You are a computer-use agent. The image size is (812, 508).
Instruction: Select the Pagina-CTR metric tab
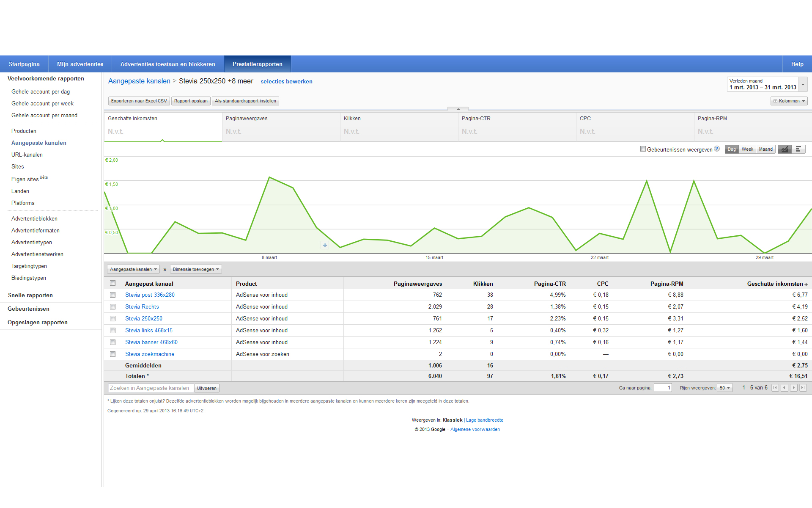coord(517,127)
